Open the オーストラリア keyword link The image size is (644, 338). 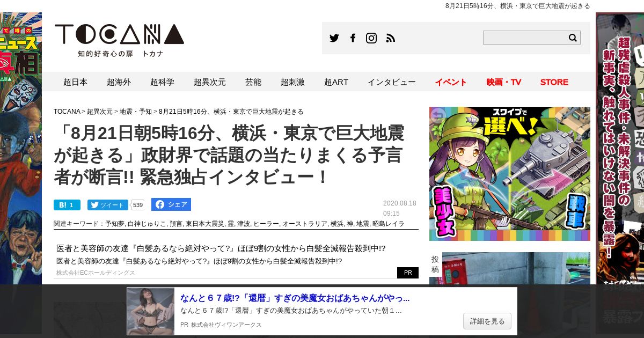pos(304,224)
